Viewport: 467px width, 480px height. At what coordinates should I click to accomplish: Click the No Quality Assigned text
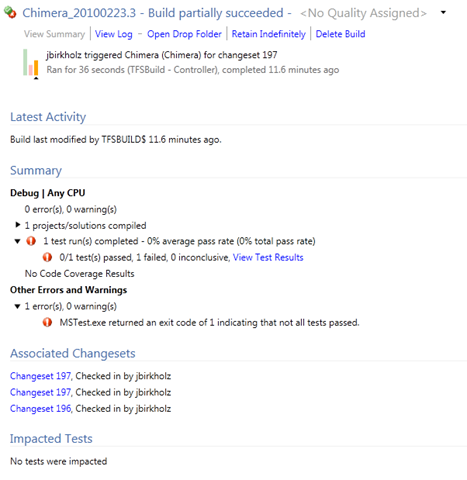[x=363, y=13]
